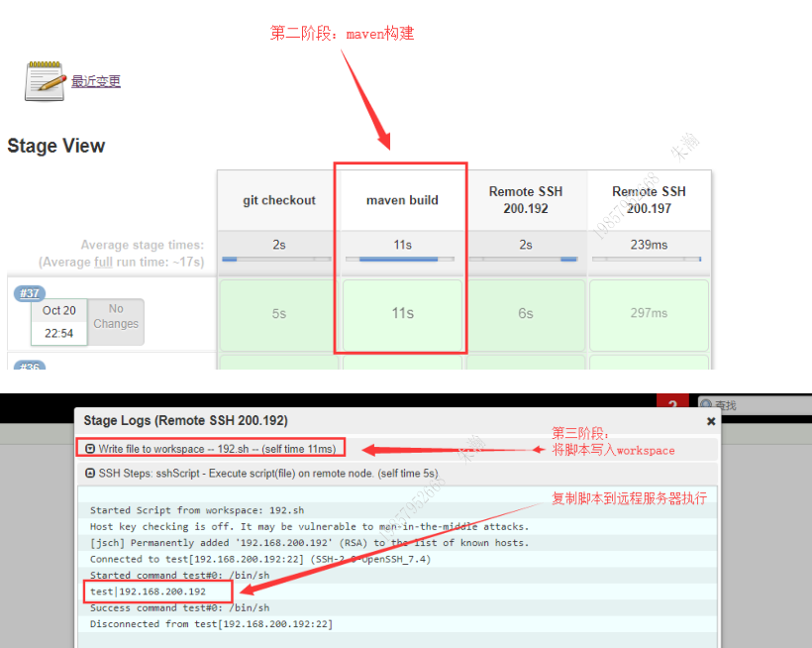Click inside the 查找 search input field
This screenshot has width=812, height=648.
(762, 404)
